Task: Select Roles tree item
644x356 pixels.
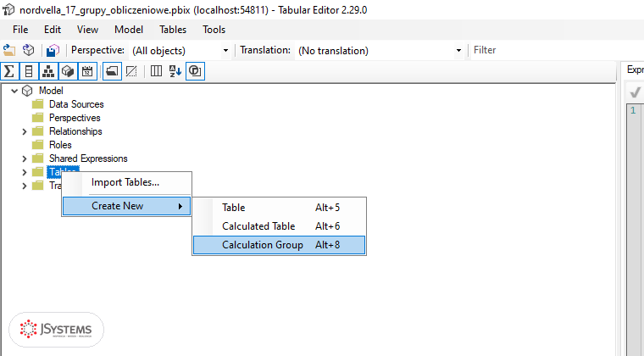Action: tap(60, 145)
